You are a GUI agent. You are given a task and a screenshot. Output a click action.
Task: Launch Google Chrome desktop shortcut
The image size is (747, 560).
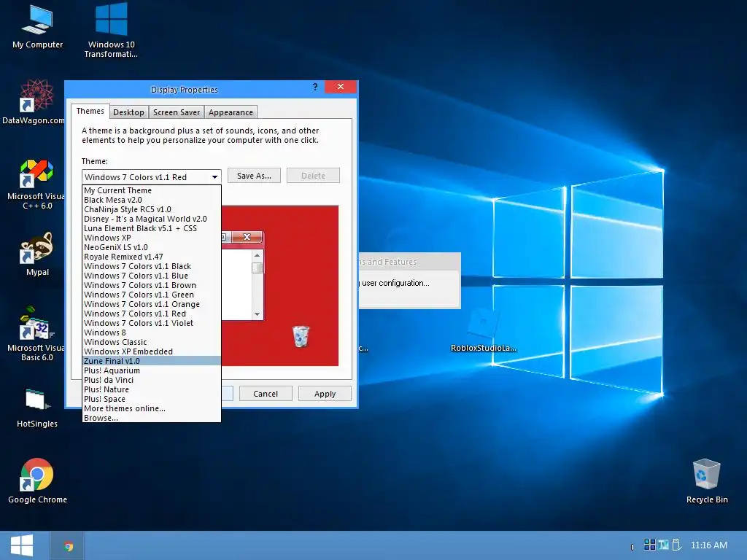tap(37, 481)
